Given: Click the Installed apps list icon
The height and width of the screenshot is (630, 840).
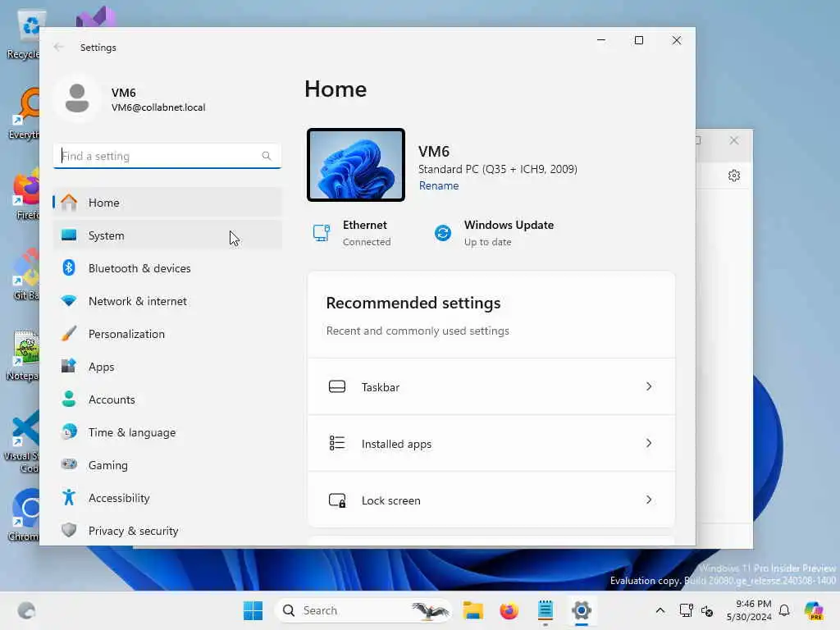Looking at the screenshot, I should [337, 443].
